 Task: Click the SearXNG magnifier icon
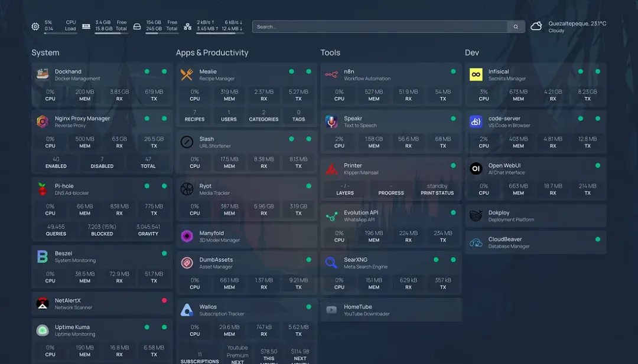331,263
